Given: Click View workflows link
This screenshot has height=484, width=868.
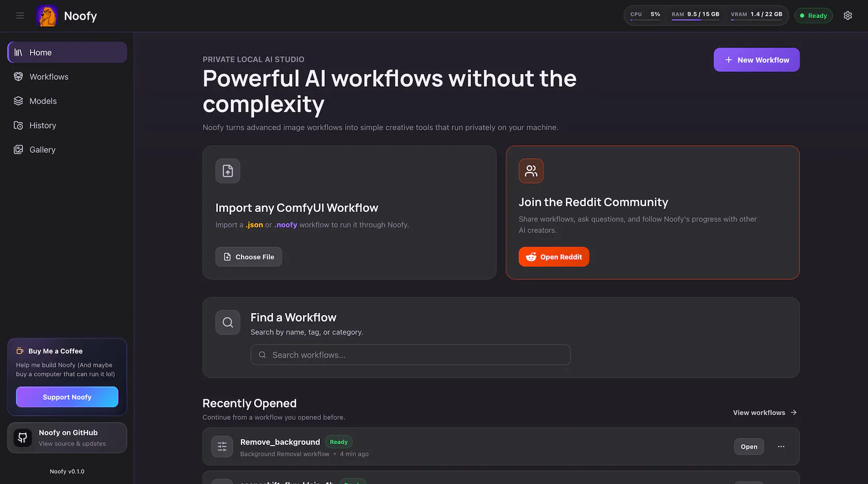Looking at the screenshot, I should [765, 413].
